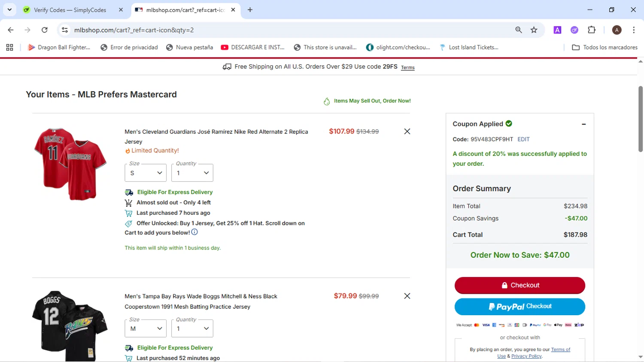The image size is (644, 362).
Task: Close the mlbshop.com cart tab
Action: pyautogui.click(x=233, y=10)
